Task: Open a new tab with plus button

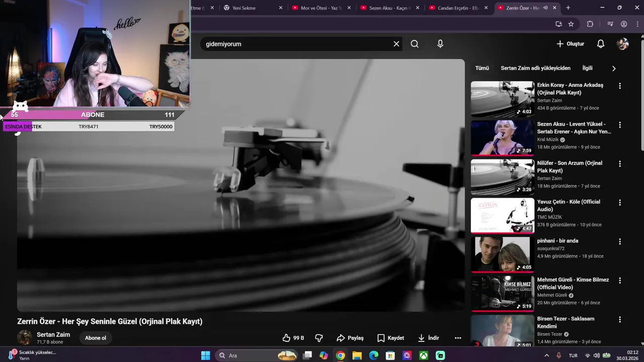Action: click(x=568, y=8)
